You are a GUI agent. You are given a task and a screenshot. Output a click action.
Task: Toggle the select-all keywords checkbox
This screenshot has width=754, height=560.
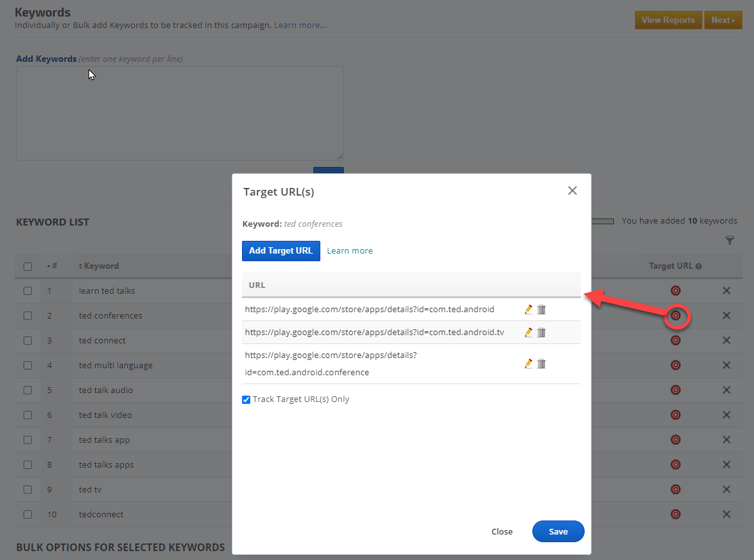click(x=27, y=266)
